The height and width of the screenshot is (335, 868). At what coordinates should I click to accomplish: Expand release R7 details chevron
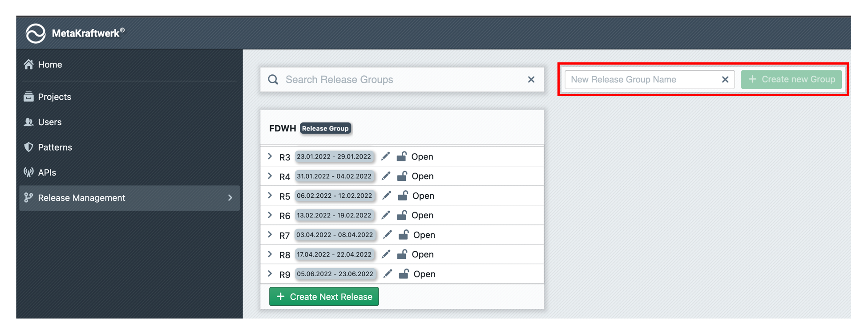(x=270, y=235)
